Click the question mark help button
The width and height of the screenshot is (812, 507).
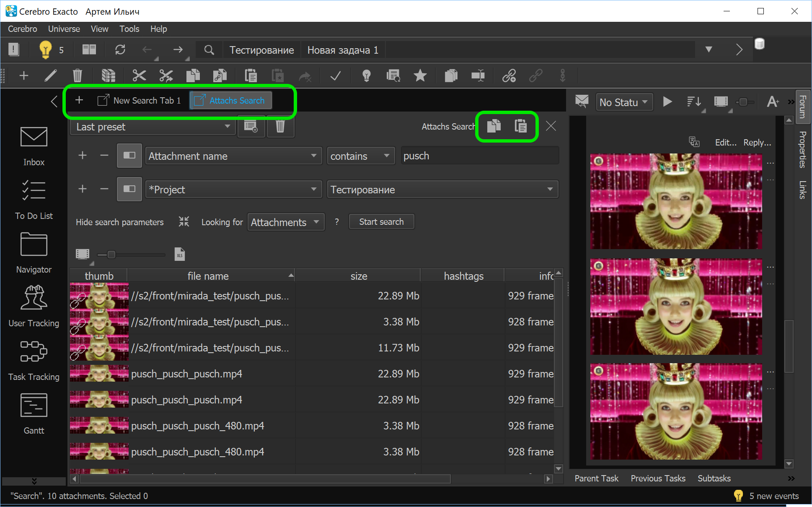coord(337,222)
